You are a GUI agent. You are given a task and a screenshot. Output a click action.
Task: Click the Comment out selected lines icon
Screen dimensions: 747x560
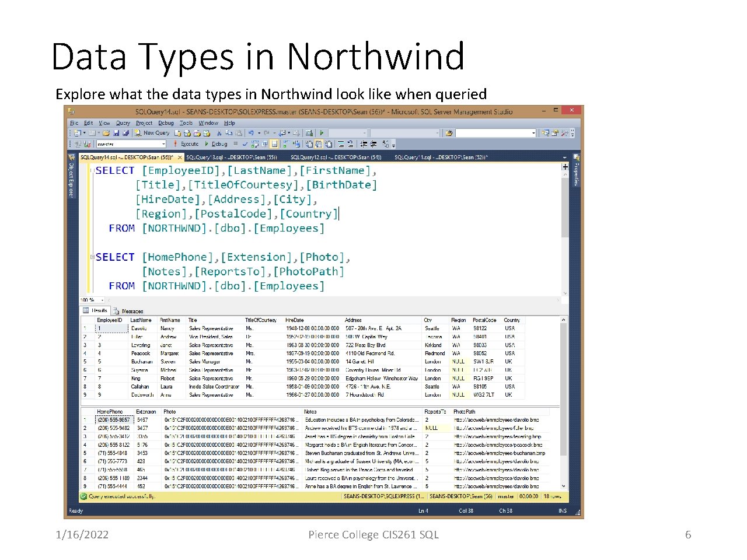tap(341, 144)
